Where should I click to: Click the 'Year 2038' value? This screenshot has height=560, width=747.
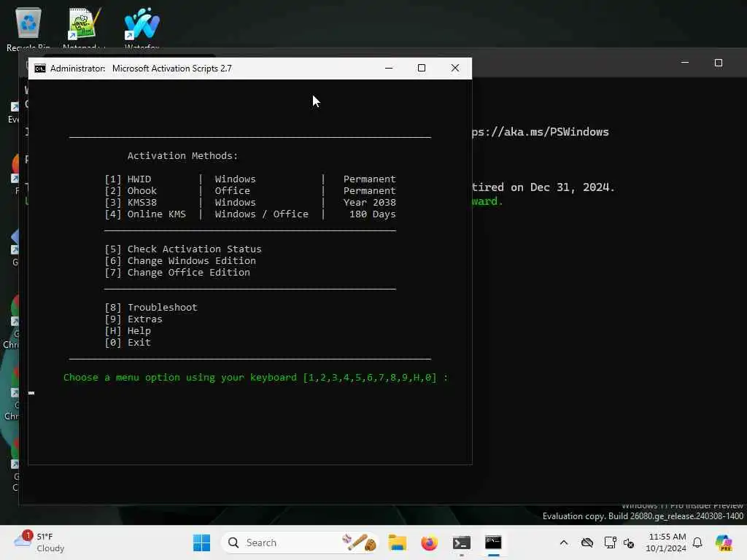(369, 203)
